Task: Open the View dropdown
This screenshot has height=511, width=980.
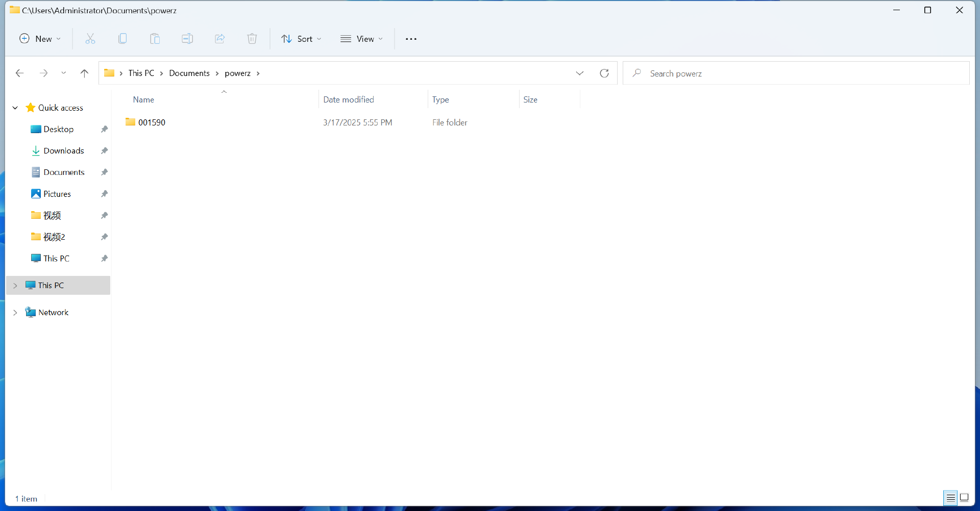Action: [x=362, y=38]
